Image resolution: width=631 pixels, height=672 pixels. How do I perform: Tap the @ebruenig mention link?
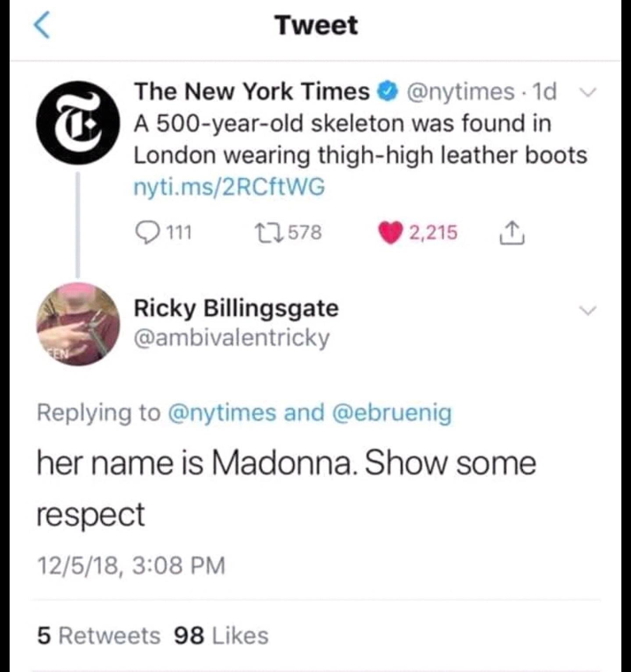coord(392,413)
